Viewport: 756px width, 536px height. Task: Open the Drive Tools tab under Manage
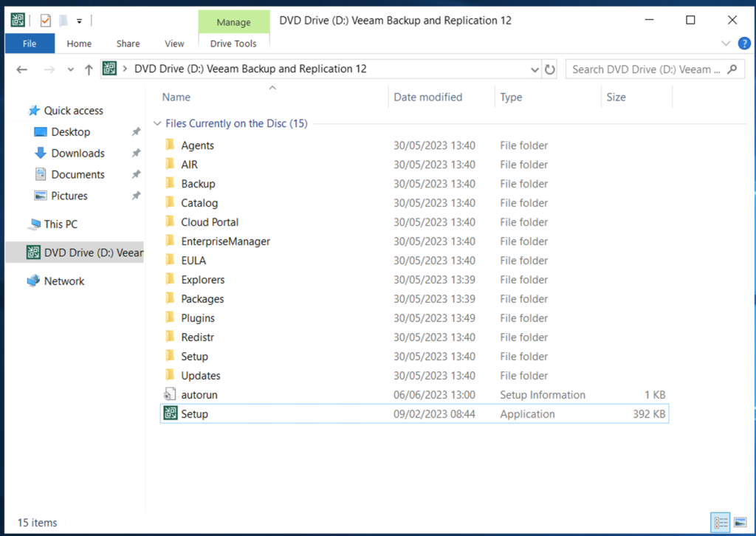[x=233, y=44]
